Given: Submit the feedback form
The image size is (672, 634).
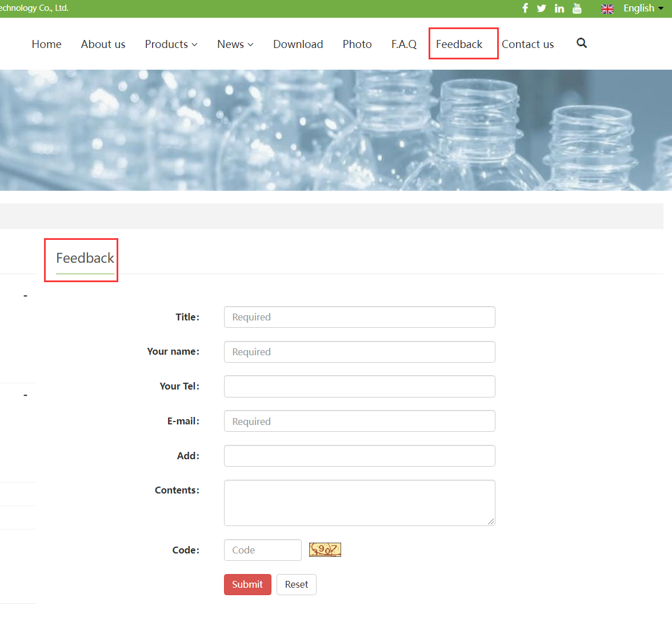Looking at the screenshot, I should (247, 584).
